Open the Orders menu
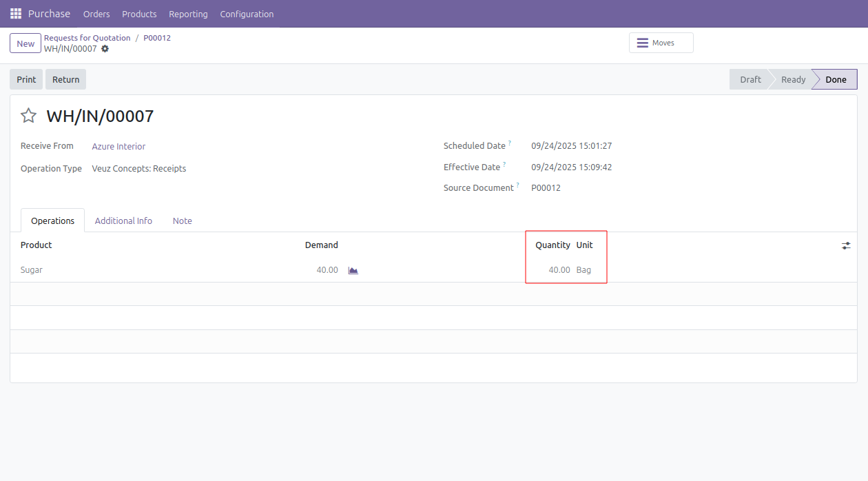The height and width of the screenshot is (481, 868). pyautogui.click(x=96, y=14)
